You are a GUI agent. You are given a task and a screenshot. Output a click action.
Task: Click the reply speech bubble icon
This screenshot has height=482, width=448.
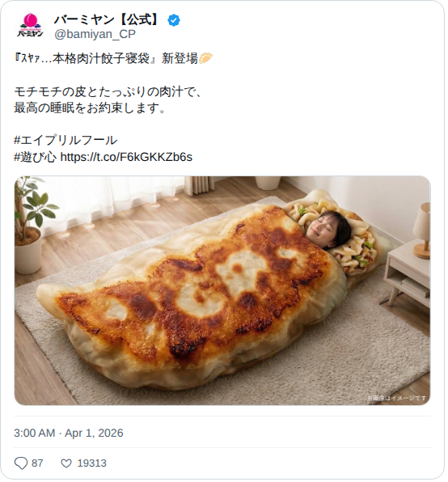coord(21,463)
